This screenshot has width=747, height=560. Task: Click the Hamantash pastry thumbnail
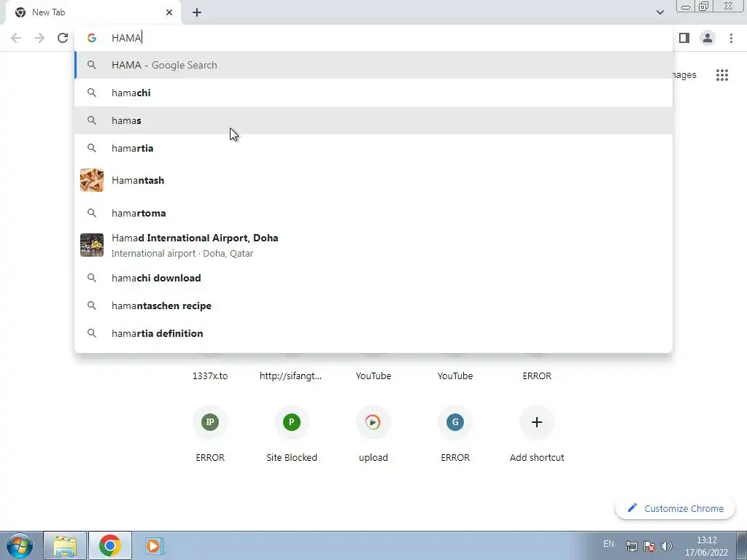point(92,180)
